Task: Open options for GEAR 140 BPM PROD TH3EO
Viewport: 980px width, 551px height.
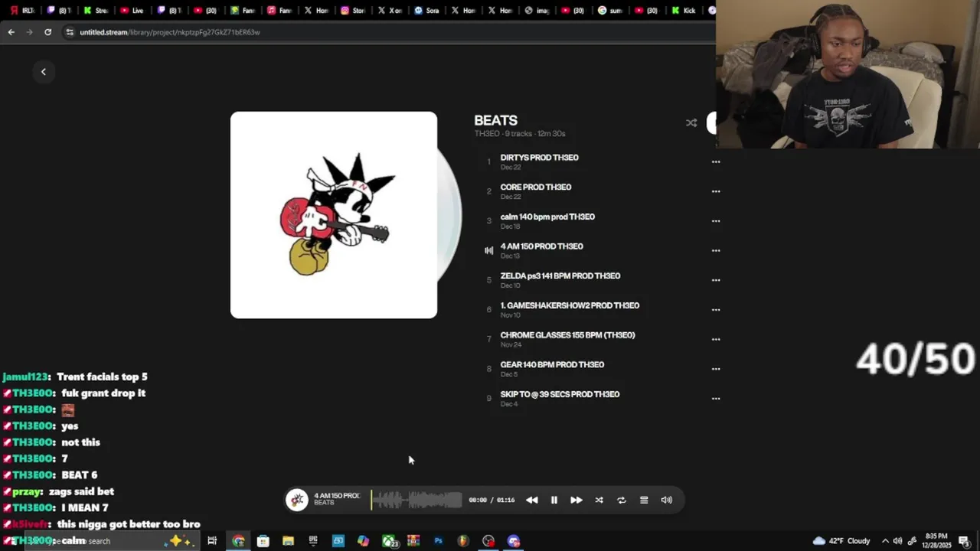Action: click(716, 369)
